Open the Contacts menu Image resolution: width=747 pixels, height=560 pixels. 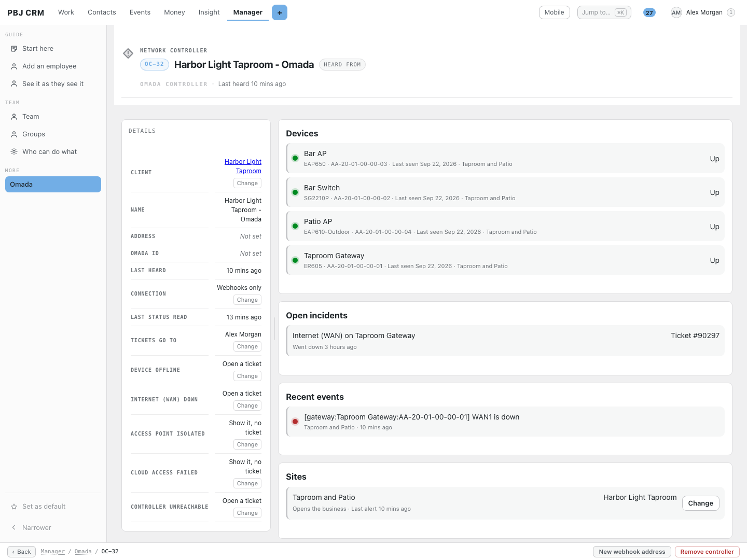[x=102, y=12]
